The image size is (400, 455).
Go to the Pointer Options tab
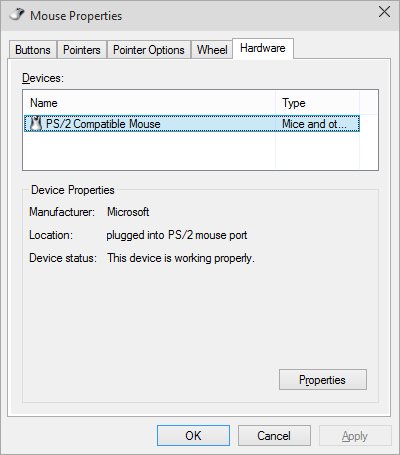(149, 50)
